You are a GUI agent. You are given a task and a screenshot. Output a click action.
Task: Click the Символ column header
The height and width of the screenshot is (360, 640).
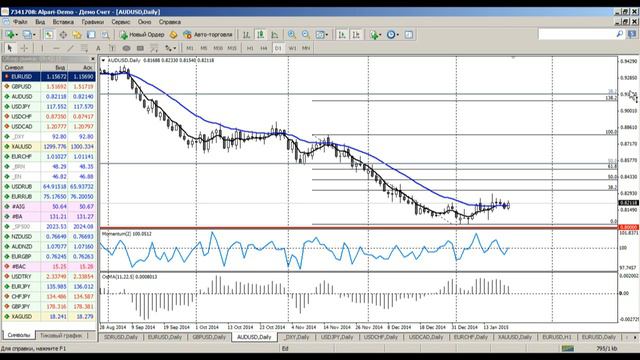pos(21,67)
